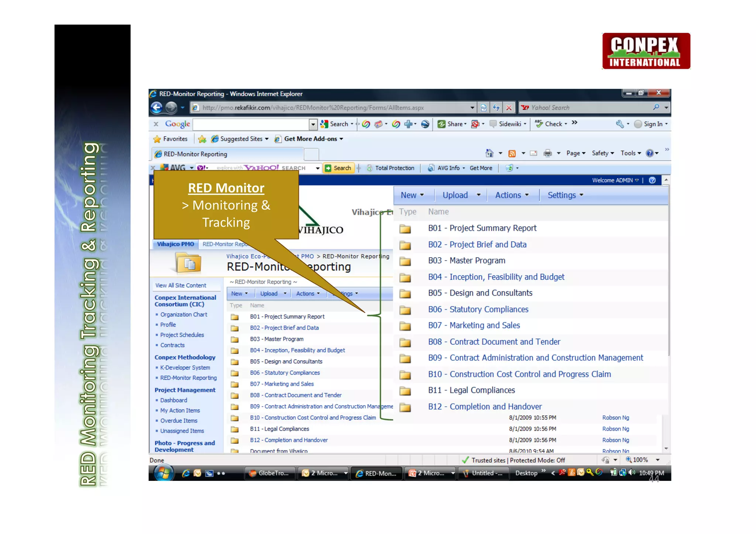Image resolution: width=756 pixels, height=534 pixels.
Task: Open the enlarged Upload menu
Action: click(461, 195)
